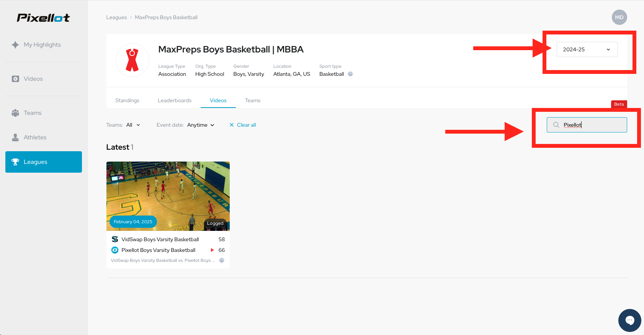This screenshot has width=644, height=335.
Task: Open Athletes in the sidebar
Action: (44, 137)
